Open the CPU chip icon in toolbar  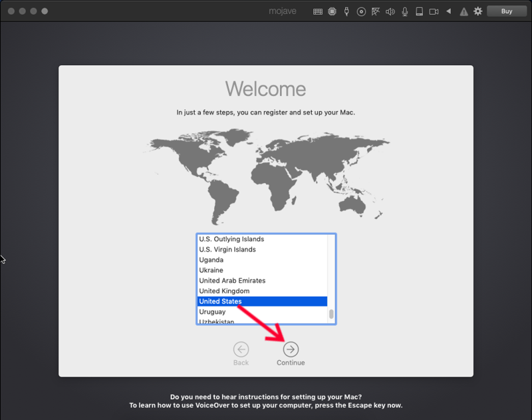coord(332,11)
